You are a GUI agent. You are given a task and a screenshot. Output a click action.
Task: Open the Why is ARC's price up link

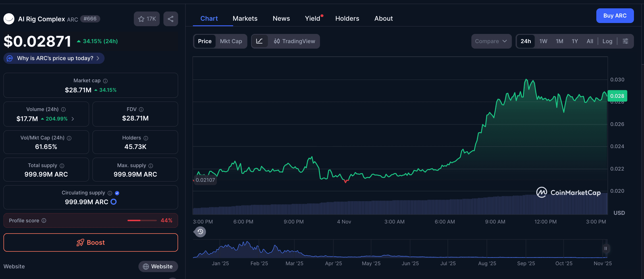pyautogui.click(x=53, y=58)
